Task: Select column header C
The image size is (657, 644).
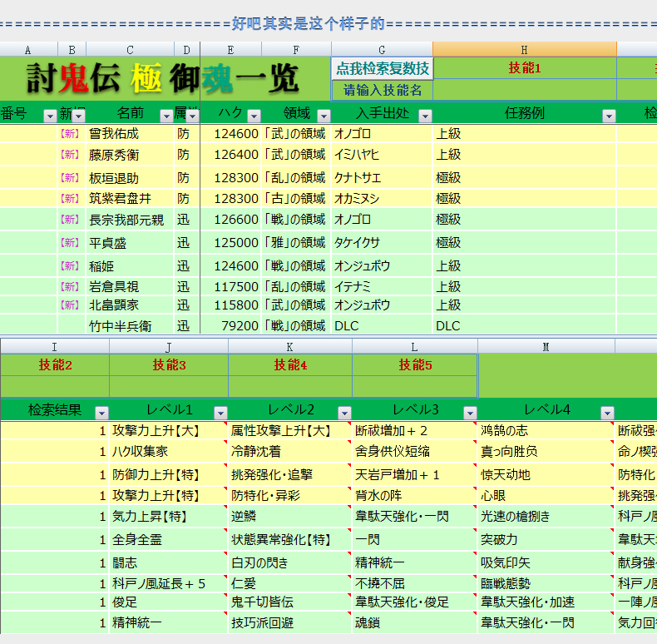Action: tap(131, 50)
